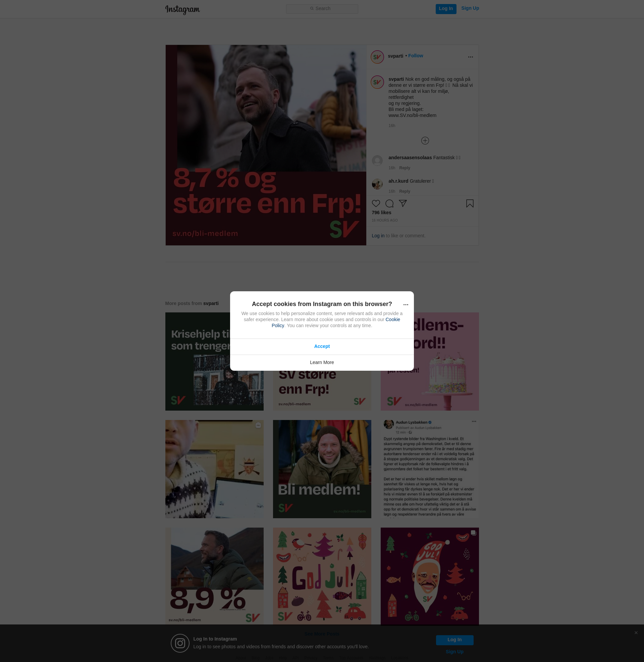Load more comments plus circle icon
This screenshot has height=662, width=644.
tap(425, 140)
